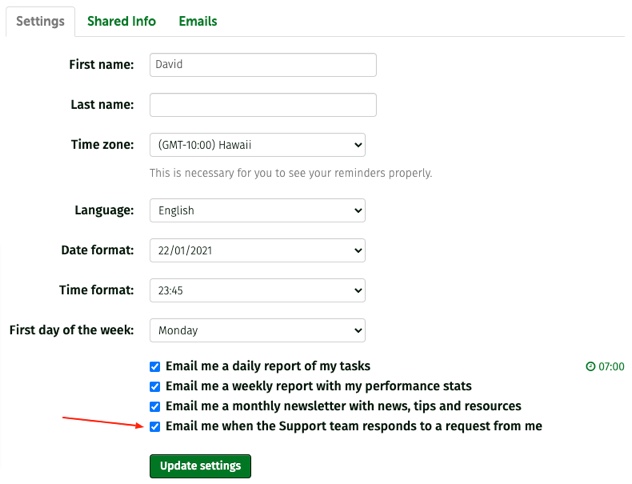Toggle Support team response email checkbox
Viewport: 632px width, 484px height.
coord(155,426)
